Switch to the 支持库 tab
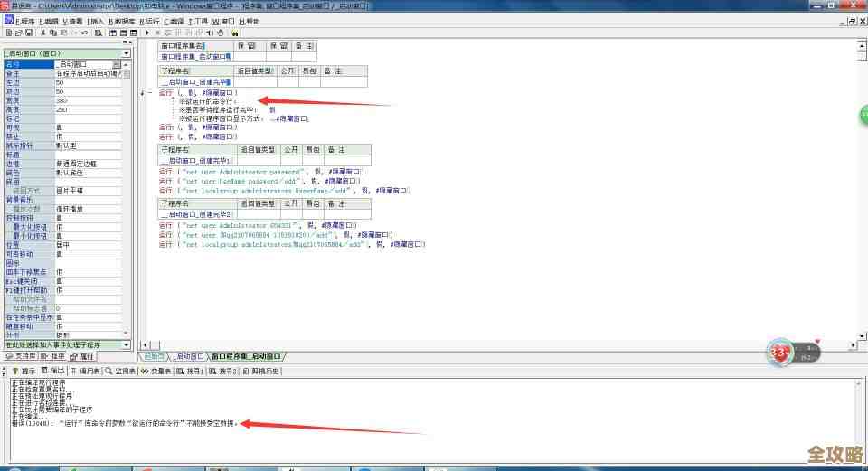The height and width of the screenshot is (471, 868). (x=22, y=356)
